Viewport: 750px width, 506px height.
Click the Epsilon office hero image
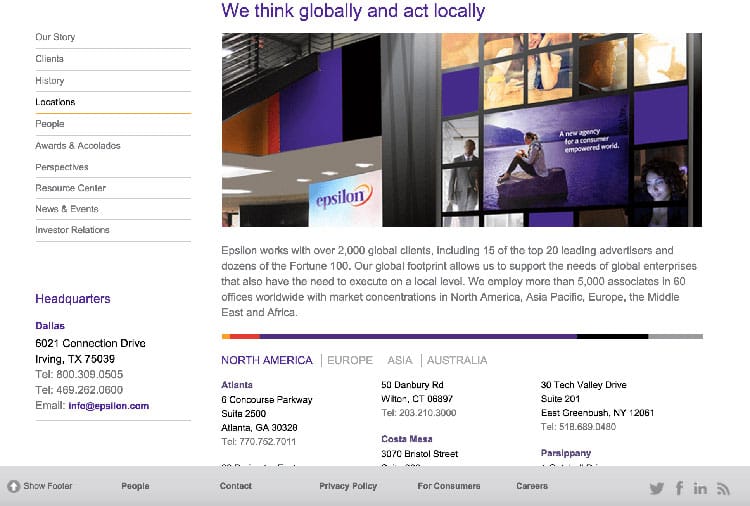pyautogui.click(x=462, y=130)
